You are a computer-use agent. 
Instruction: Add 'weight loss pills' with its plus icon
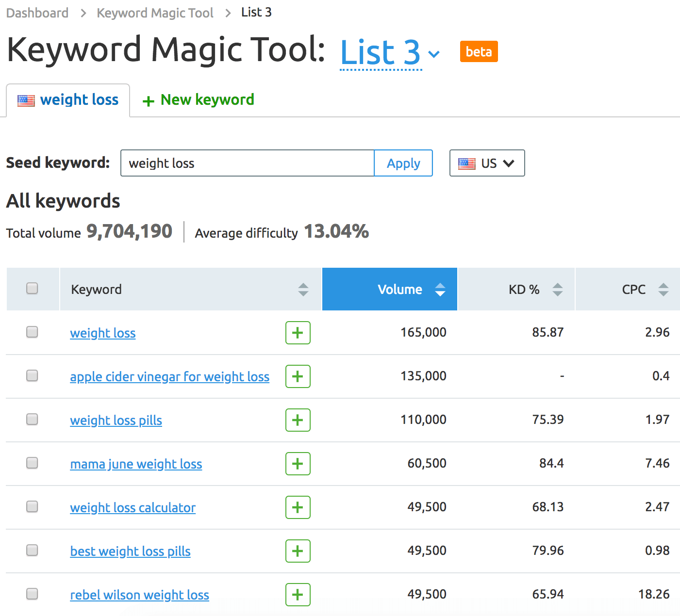point(298,420)
